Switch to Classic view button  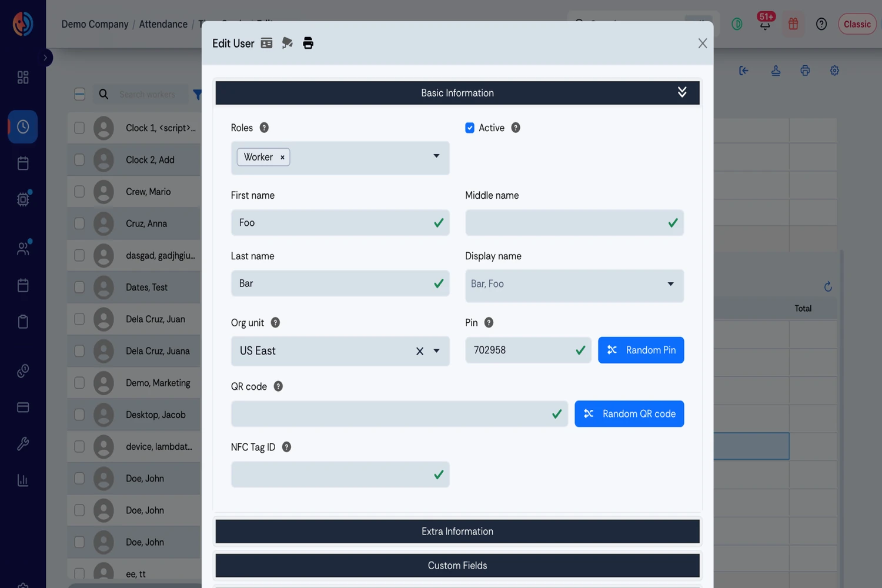(857, 24)
